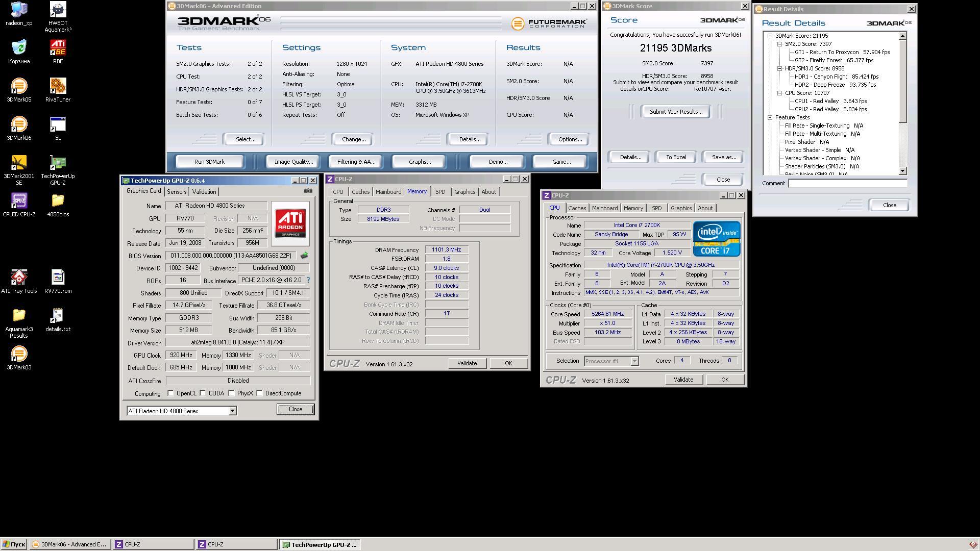
Task: Enable the PhysX checkbox in GPU-Z
Action: [x=232, y=393]
